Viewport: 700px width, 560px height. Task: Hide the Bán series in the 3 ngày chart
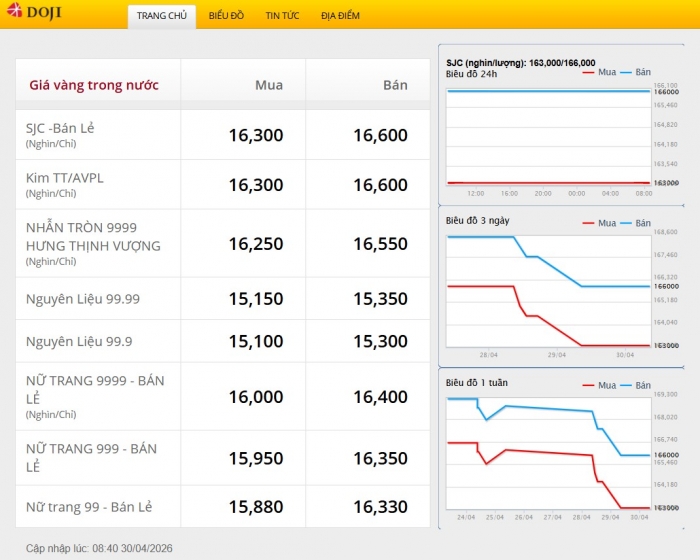634,223
